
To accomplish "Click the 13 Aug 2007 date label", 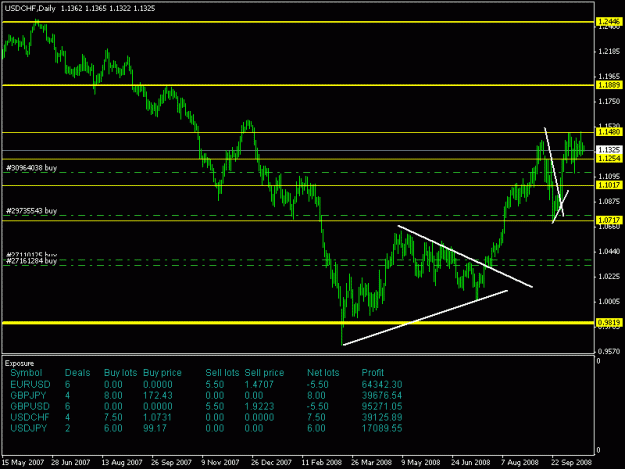I will 122,462.
